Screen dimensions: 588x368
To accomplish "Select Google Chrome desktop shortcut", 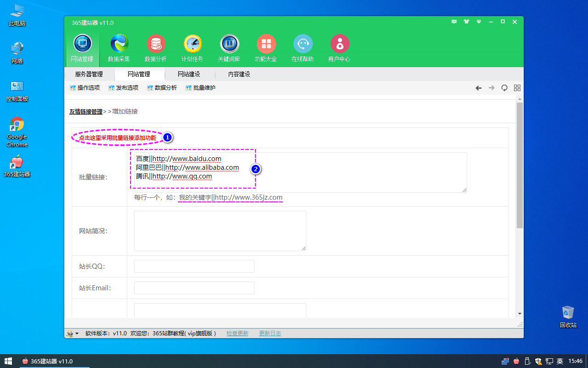I will click(x=17, y=132).
